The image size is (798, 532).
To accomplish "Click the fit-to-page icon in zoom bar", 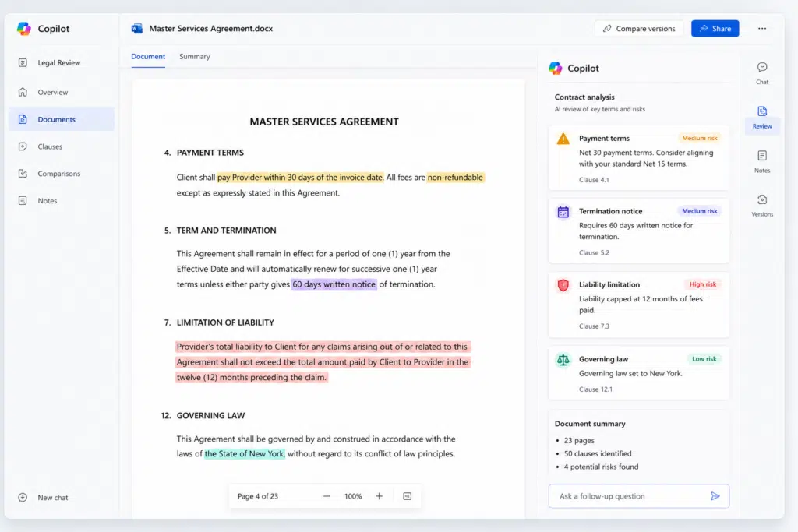I will click(x=407, y=496).
